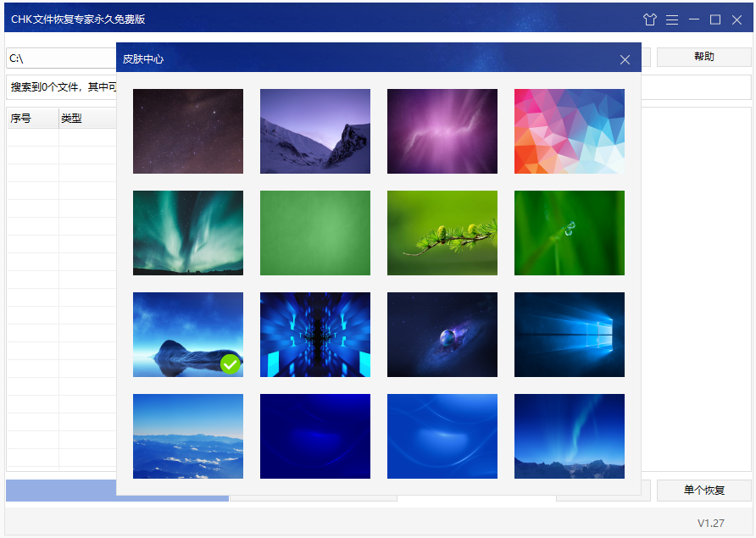Choose the plain green texture skin
Screen dimensions: 756x538
[315, 233]
